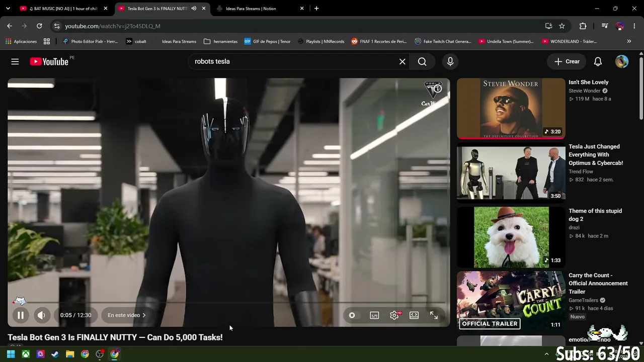This screenshot has width=644, height=362.
Task: Close the Tesla Bot Gen 3 tab
Action: (x=204, y=9)
